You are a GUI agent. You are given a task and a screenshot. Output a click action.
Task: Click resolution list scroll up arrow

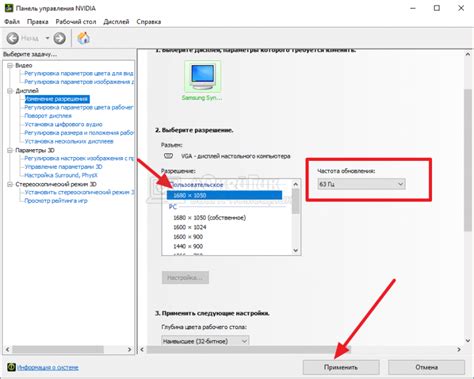pos(295,184)
